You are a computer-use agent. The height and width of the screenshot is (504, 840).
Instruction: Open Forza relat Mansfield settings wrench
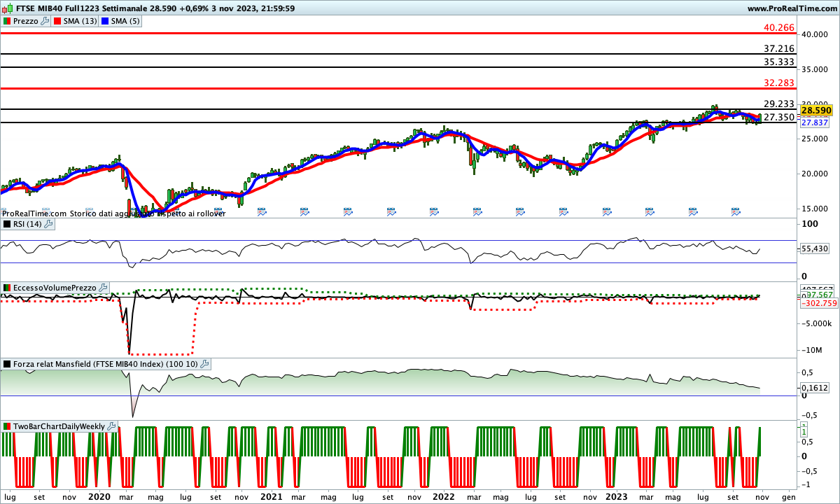coord(204,364)
